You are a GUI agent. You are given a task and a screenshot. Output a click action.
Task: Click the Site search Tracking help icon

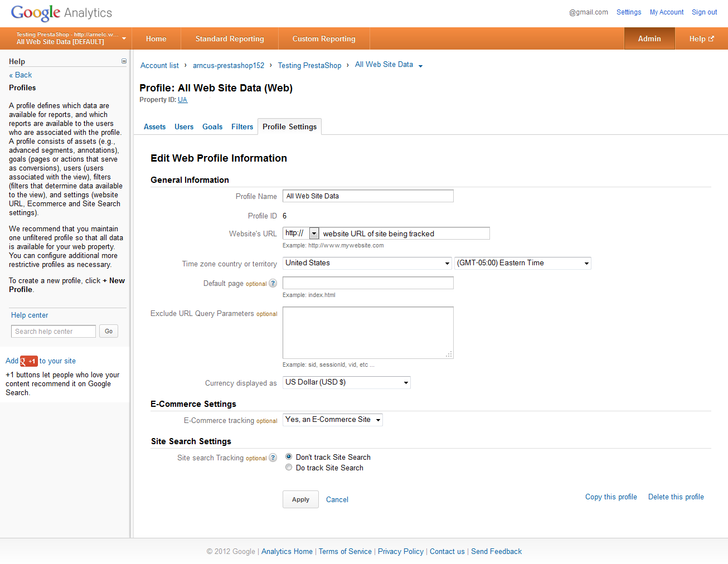[273, 458]
